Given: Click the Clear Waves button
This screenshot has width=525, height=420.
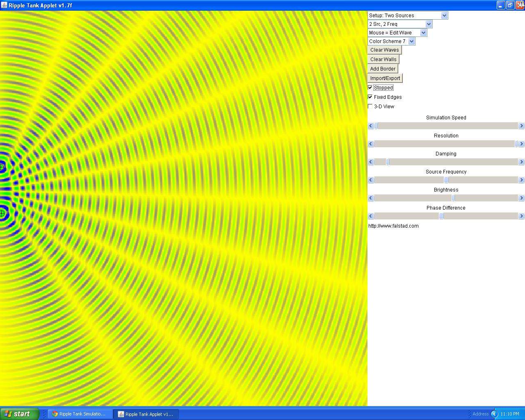Looking at the screenshot, I should [x=385, y=50].
